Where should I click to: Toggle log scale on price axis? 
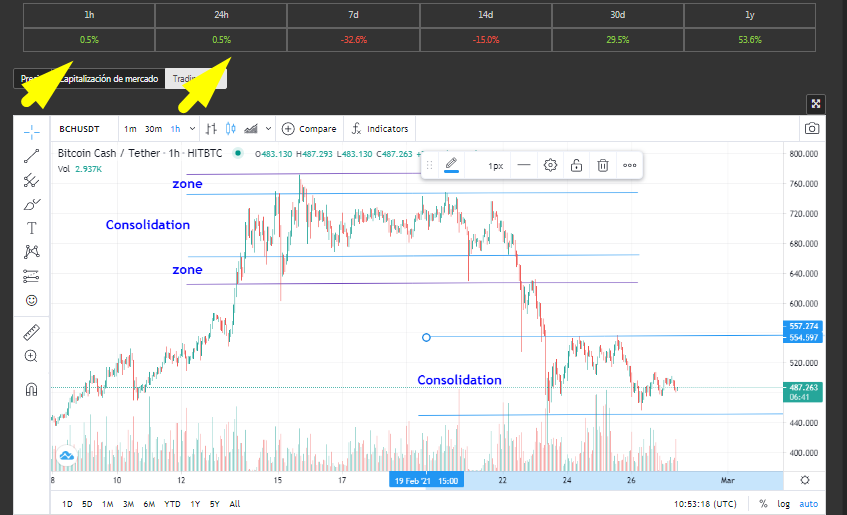tap(783, 504)
